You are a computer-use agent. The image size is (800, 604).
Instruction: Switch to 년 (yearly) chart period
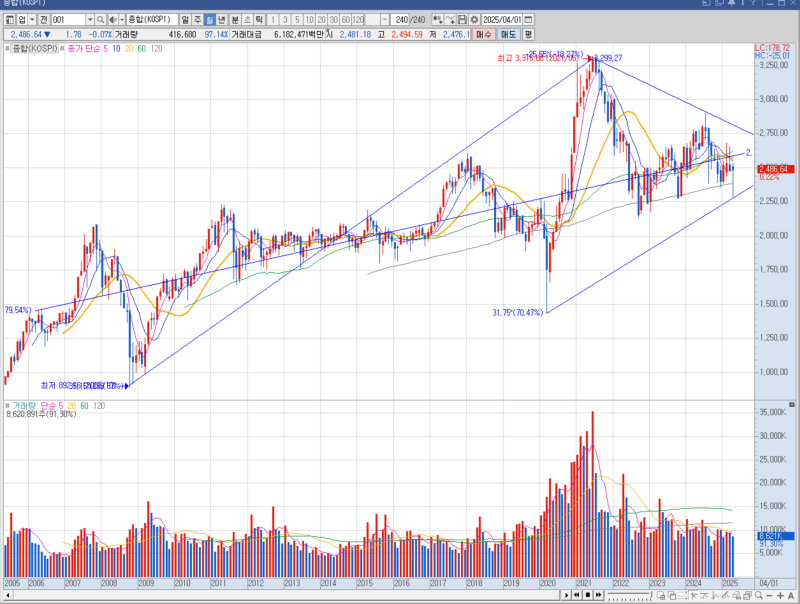click(222, 19)
